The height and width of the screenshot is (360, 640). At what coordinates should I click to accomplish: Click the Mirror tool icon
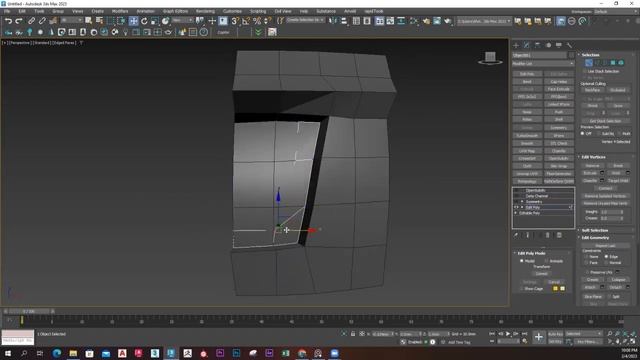pos(333,21)
